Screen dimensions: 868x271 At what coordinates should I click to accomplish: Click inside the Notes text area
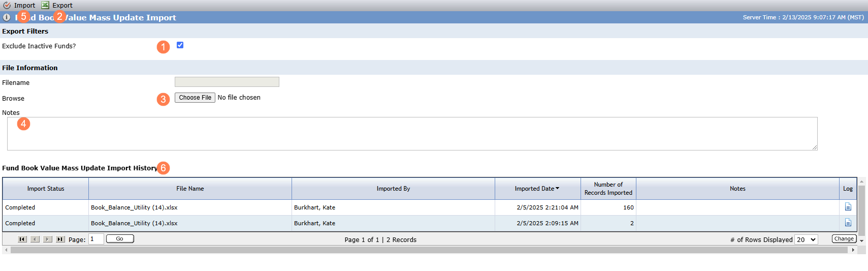pyautogui.click(x=412, y=134)
